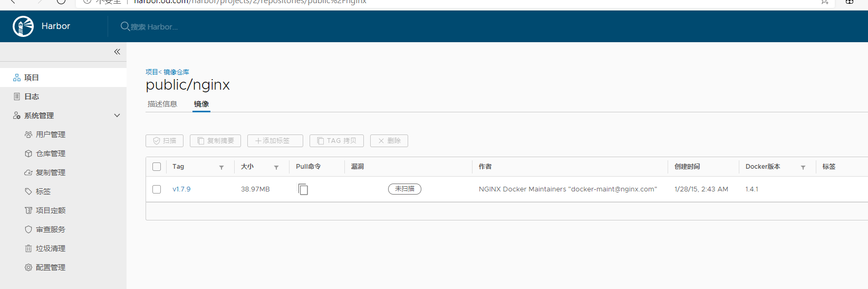Image resolution: width=868 pixels, height=289 pixels.
Task: Follow the 镜像仓库 breadcrumb link
Action: (x=176, y=72)
